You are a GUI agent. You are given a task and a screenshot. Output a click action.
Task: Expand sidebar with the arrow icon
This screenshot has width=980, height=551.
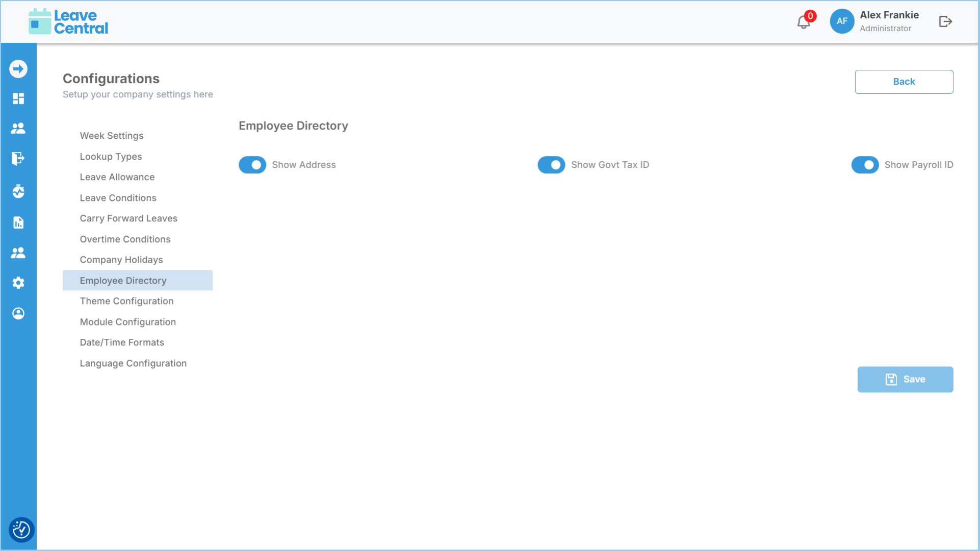18,69
